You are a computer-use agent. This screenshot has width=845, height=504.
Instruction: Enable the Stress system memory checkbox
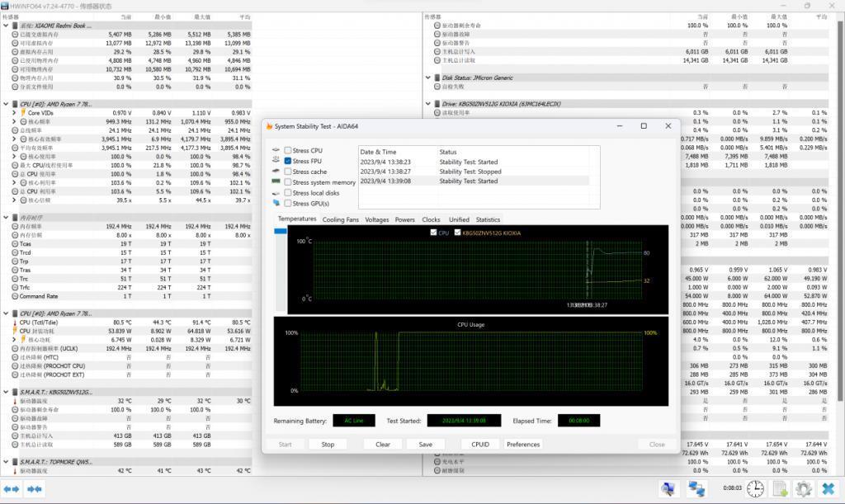tap(288, 182)
